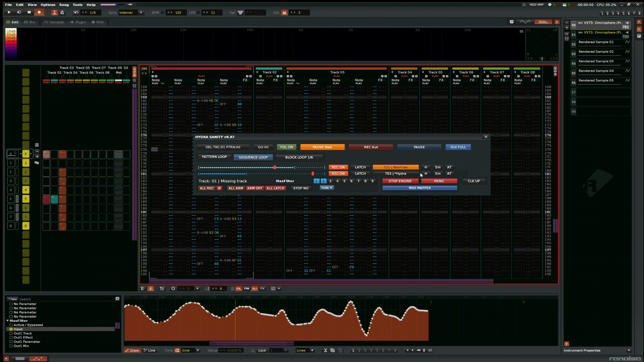Viewport: 644px width, 362px height.
Task: Toggle the metronome icon
Action: pos(62,12)
